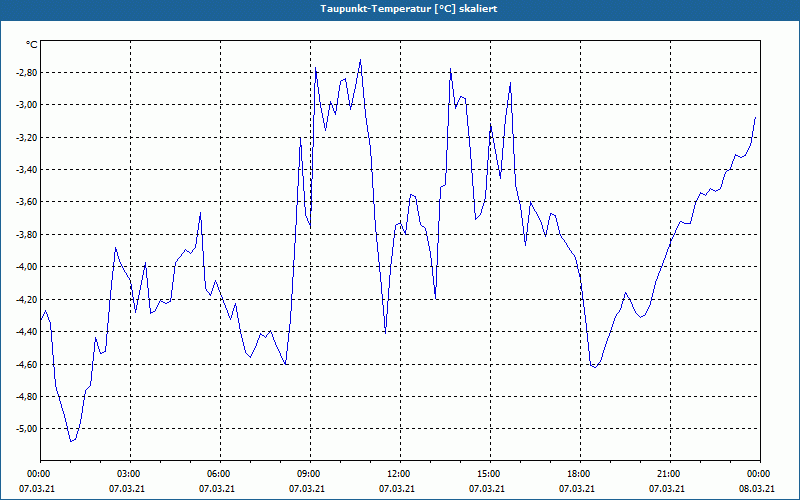The width and height of the screenshot is (800, 500).
Task: Select the "-3,00" y-axis label
Action: [28, 105]
